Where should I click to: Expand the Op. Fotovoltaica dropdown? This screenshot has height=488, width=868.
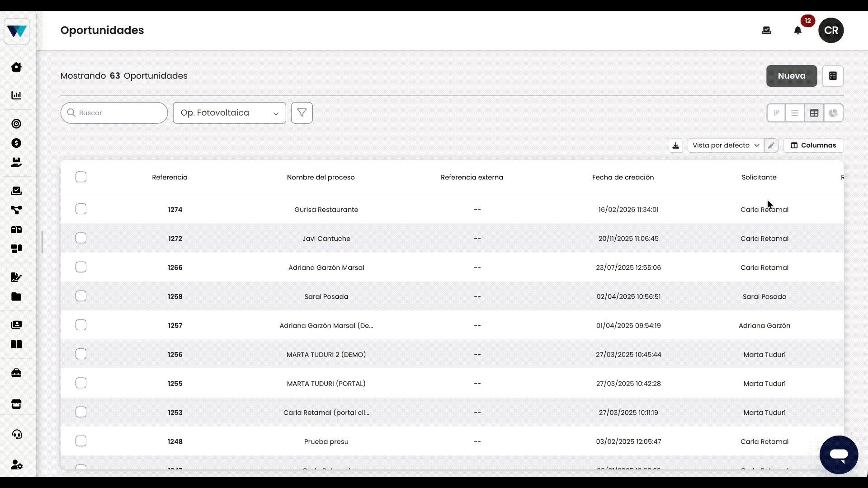[229, 113]
